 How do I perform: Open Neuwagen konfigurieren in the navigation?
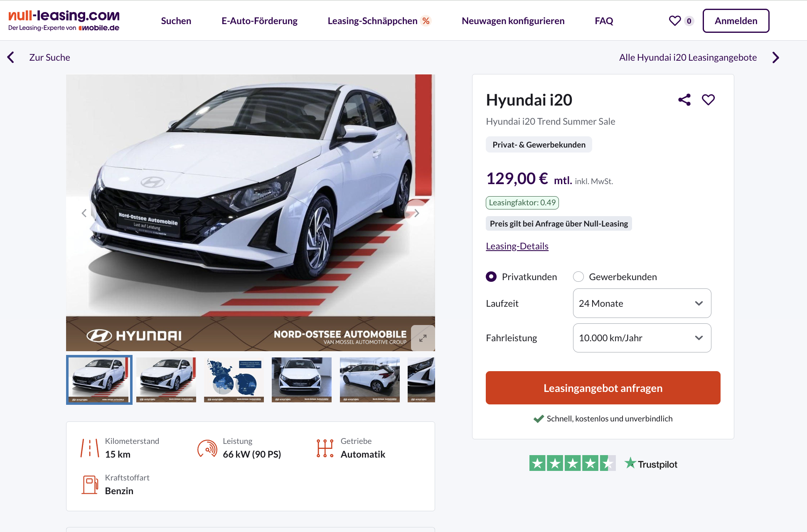click(513, 21)
